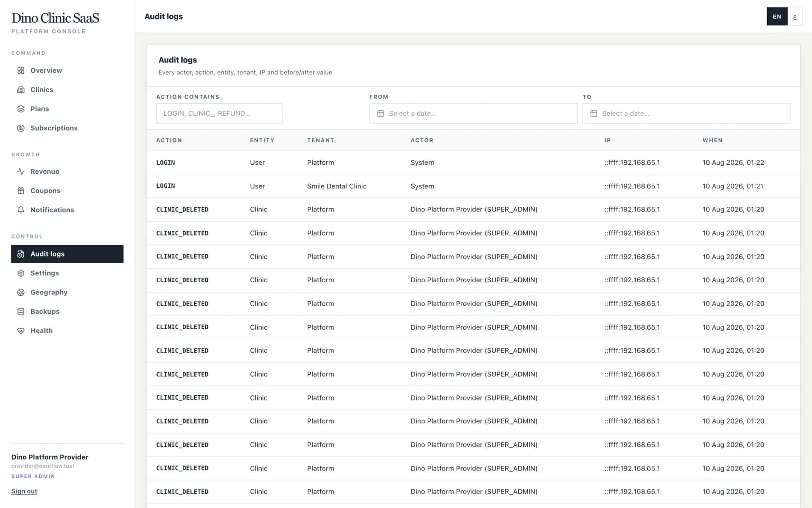
Task: Switch language to EN
Action: point(777,17)
